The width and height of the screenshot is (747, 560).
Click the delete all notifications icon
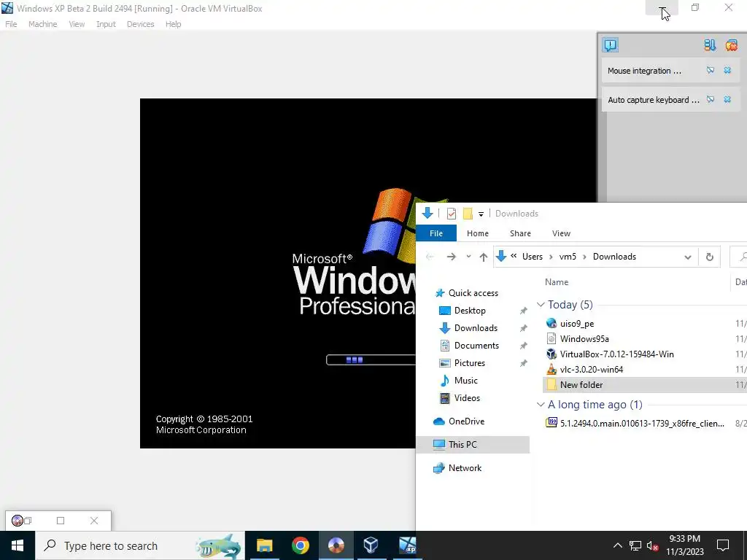coord(731,44)
